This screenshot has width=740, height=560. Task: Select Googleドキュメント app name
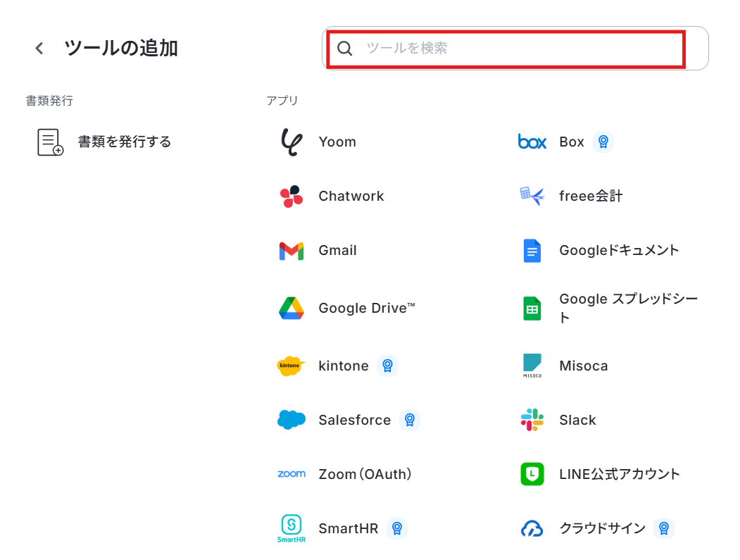click(619, 250)
